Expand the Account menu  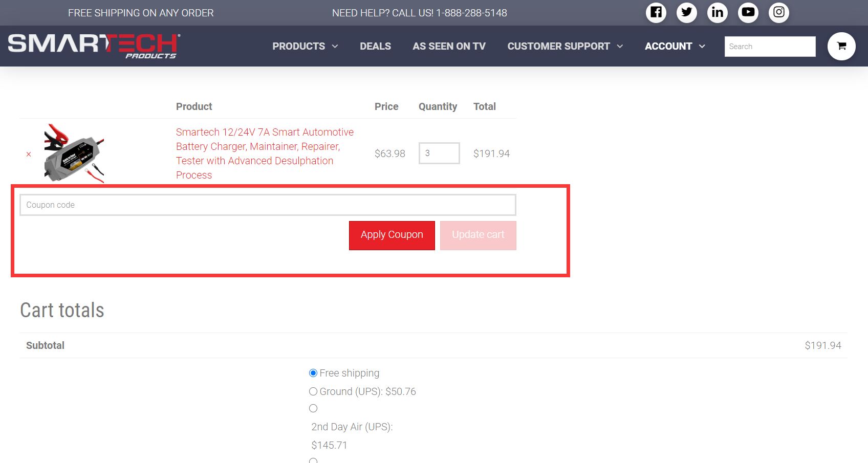pyautogui.click(x=675, y=46)
